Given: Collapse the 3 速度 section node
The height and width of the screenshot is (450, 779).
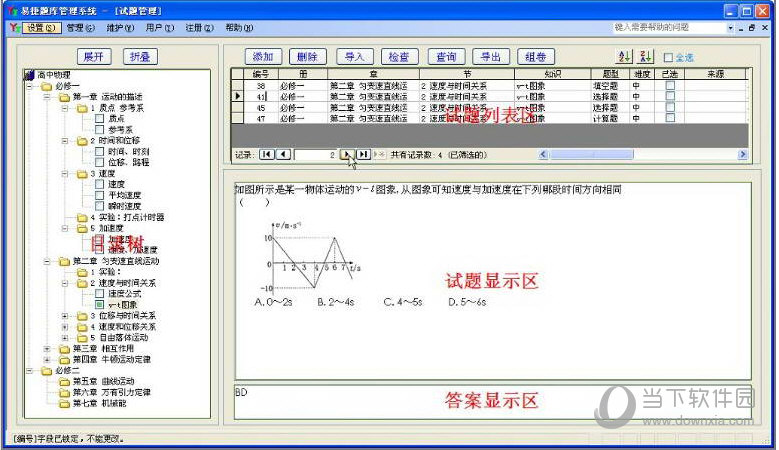Looking at the screenshot, I should pyautogui.click(x=65, y=174).
